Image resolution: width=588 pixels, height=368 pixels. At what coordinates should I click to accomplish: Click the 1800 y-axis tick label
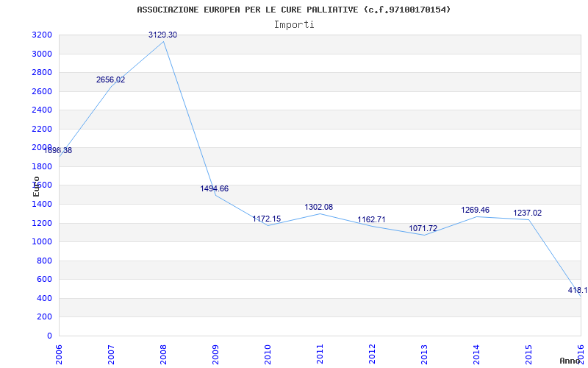click(x=42, y=167)
